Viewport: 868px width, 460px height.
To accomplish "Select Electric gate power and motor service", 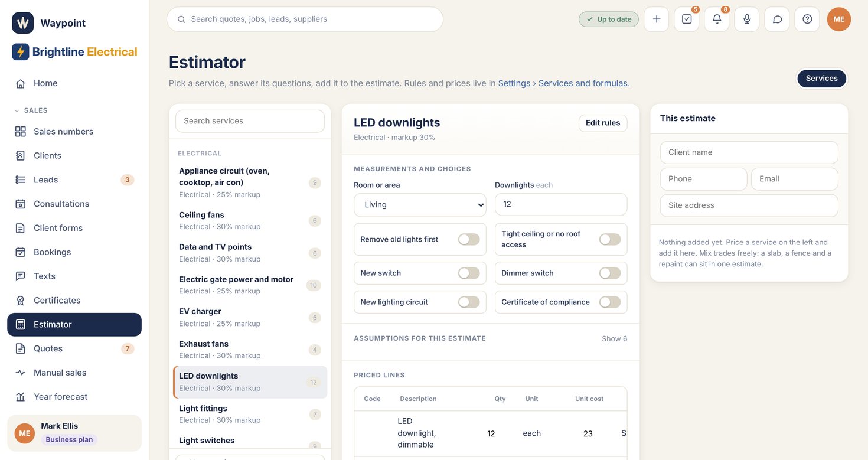I will coord(250,285).
